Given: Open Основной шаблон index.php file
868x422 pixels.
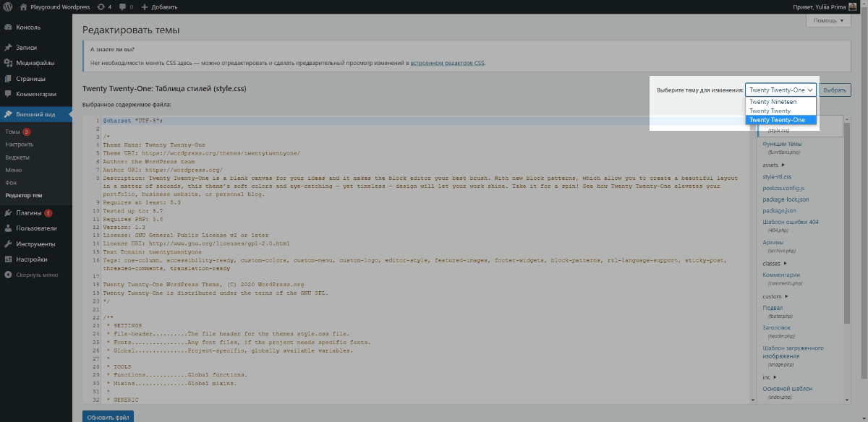Looking at the screenshot, I should click(787, 392).
